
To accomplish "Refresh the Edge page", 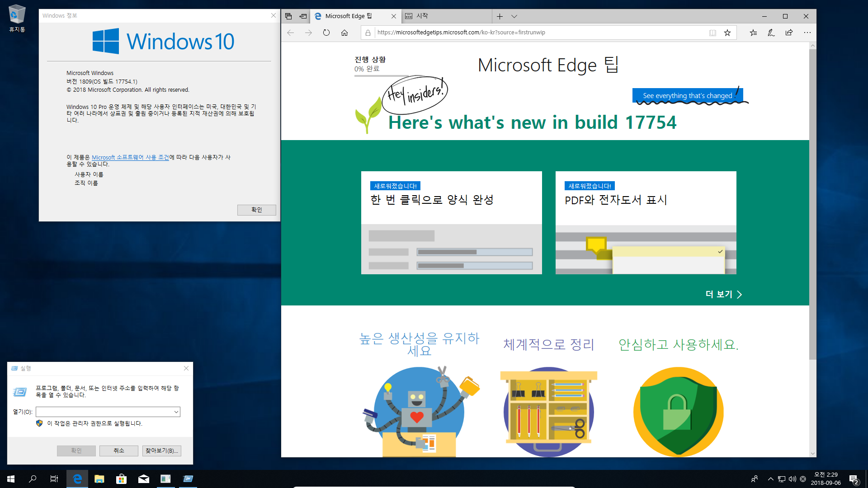I will pos(326,33).
